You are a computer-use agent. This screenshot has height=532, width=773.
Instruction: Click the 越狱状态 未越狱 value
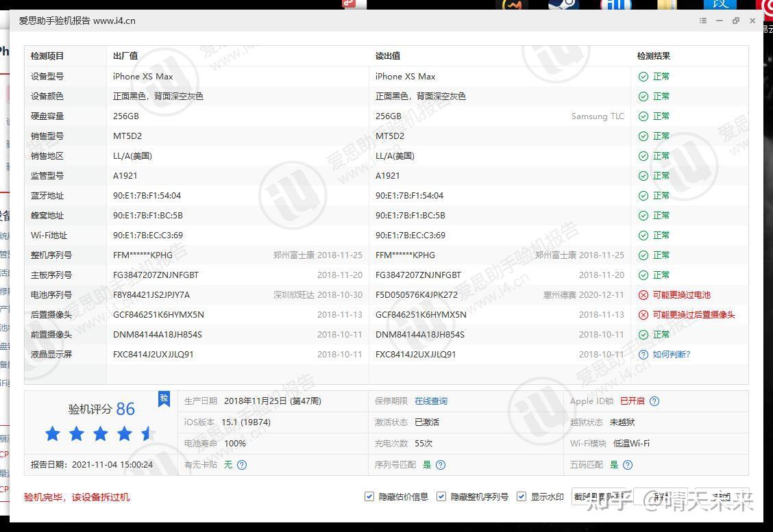pyautogui.click(x=622, y=422)
